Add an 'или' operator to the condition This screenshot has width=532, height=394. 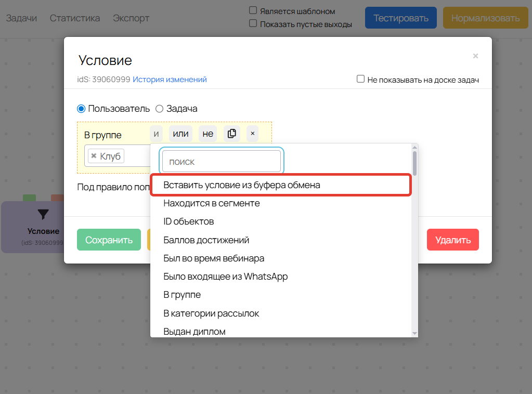180,134
